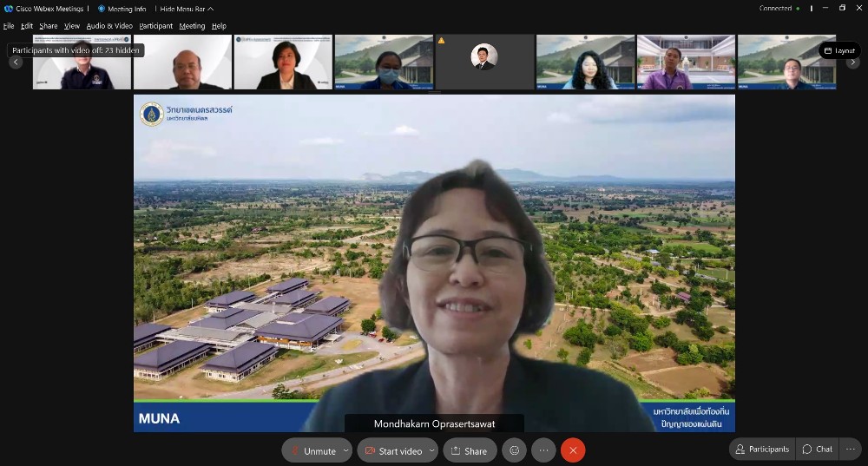Expand video options arrow next to Start video
The width and height of the screenshot is (868, 466).
pyautogui.click(x=431, y=450)
